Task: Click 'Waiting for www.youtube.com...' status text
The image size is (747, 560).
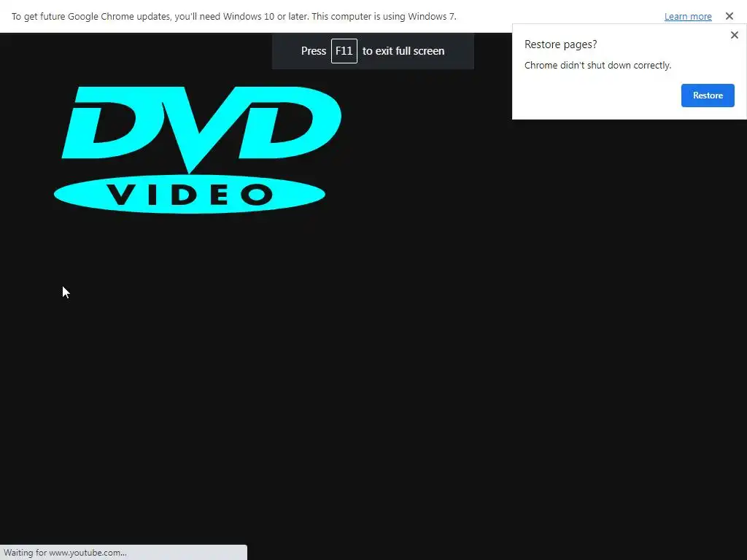Action: coord(65,553)
